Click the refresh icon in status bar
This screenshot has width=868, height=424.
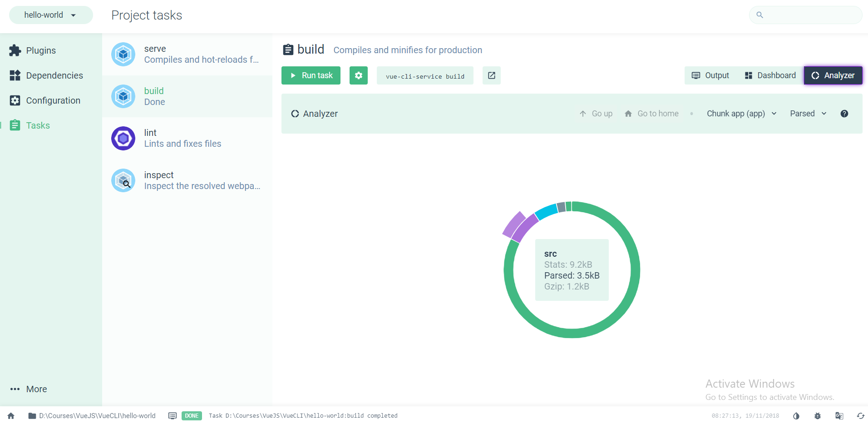pos(860,416)
